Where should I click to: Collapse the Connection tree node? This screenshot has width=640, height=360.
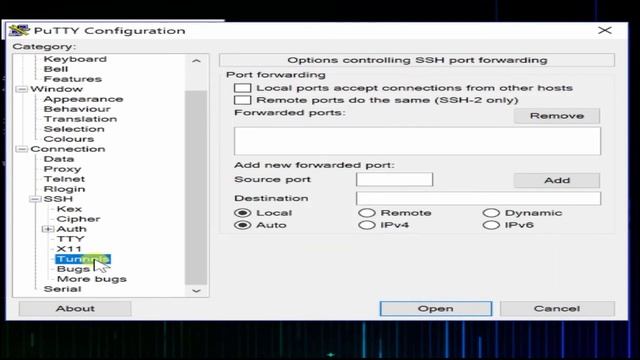[22, 149]
